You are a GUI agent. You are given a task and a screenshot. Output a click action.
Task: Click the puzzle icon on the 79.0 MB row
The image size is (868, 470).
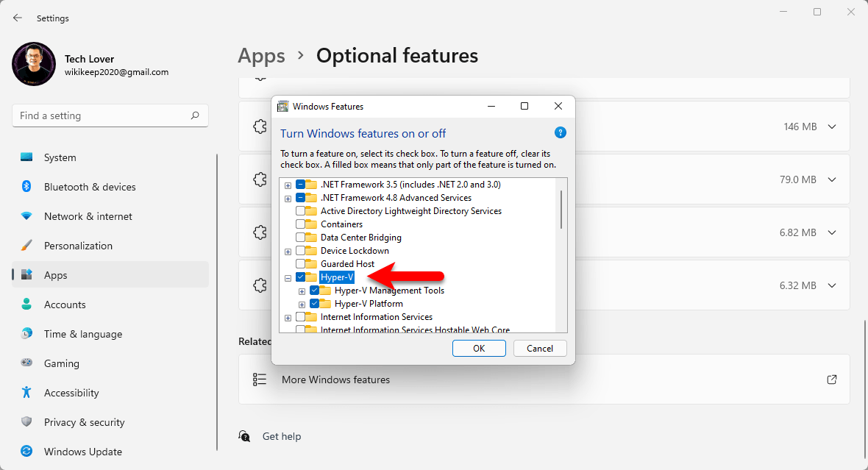coord(260,179)
